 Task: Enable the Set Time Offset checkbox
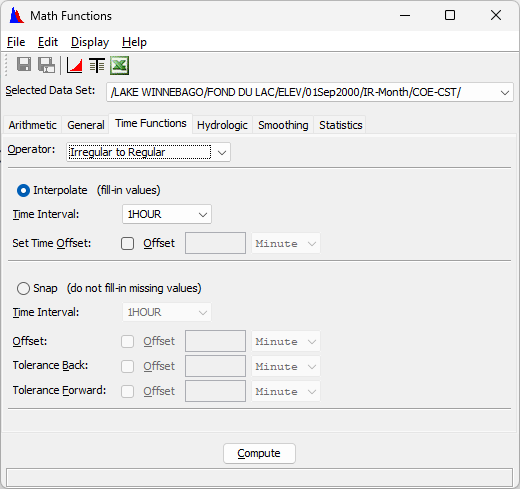tap(127, 243)
